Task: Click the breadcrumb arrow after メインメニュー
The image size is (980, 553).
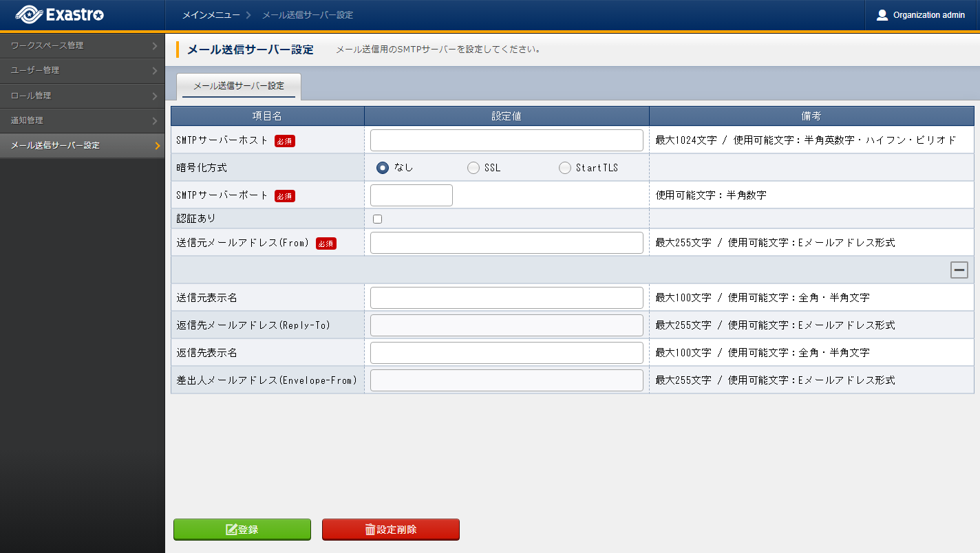Action: [x=248, y=15]
